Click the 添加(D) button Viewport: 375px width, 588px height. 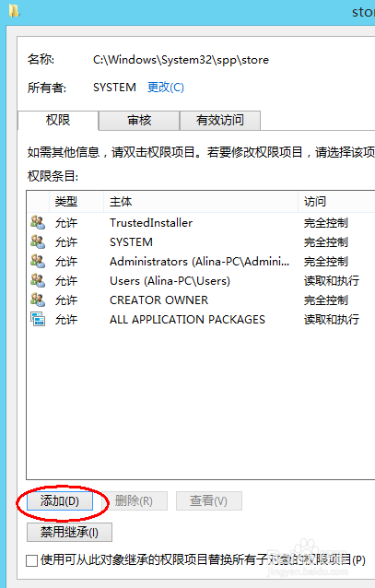tap(60, 501)
